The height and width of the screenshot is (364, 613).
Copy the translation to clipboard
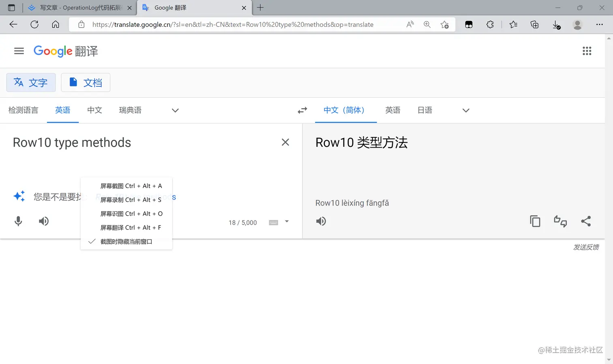535,221
